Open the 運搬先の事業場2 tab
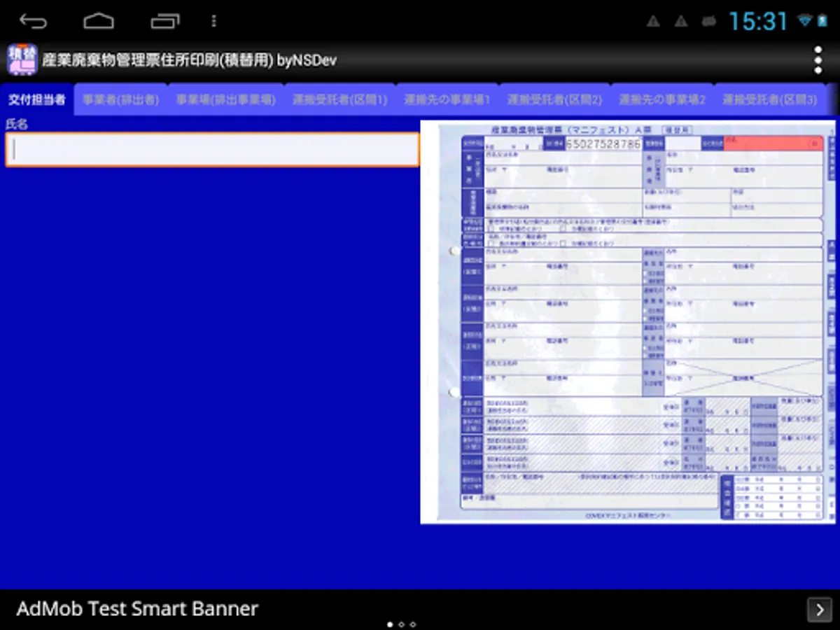The height and width of the screenshot is (630, 840). point(661,99)
